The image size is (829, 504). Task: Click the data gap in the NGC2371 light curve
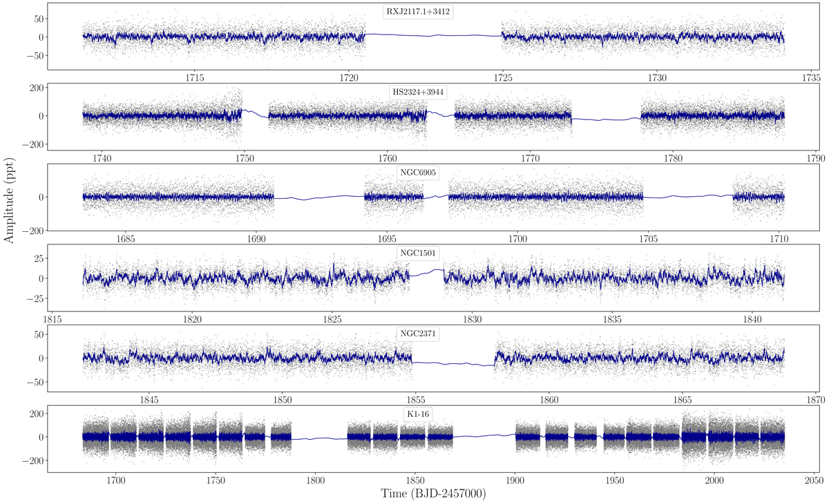pyautogui.click(x=453, y=363)
